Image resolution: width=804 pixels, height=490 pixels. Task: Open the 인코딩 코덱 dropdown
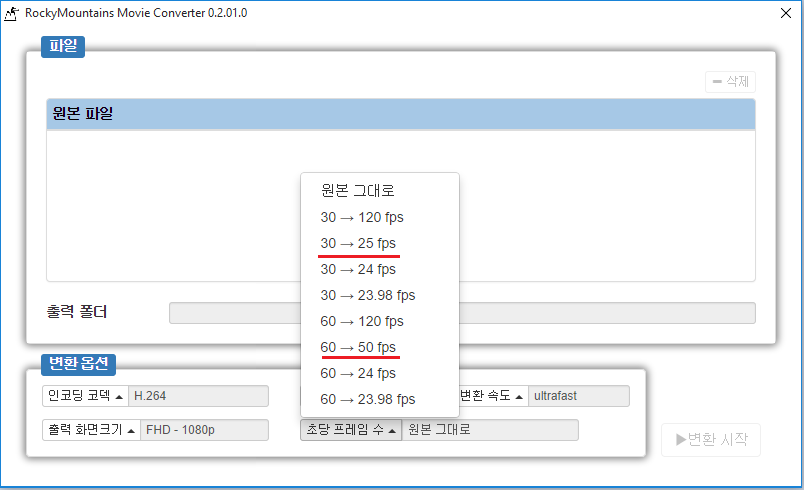click(85, 396)
